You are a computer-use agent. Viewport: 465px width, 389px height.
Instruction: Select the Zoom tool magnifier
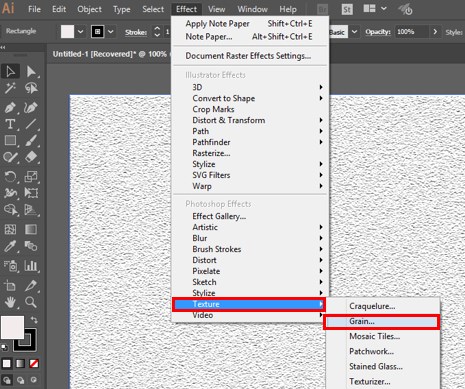click(31, 302)
